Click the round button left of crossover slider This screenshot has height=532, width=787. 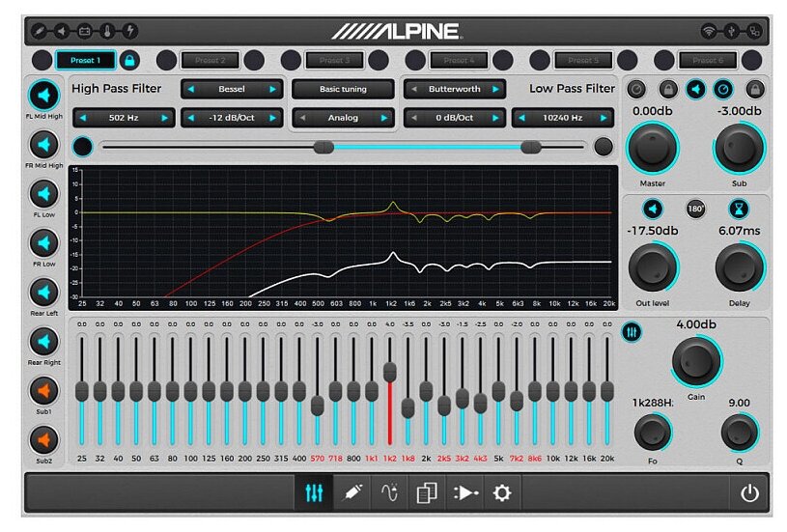tap(83, 147)
